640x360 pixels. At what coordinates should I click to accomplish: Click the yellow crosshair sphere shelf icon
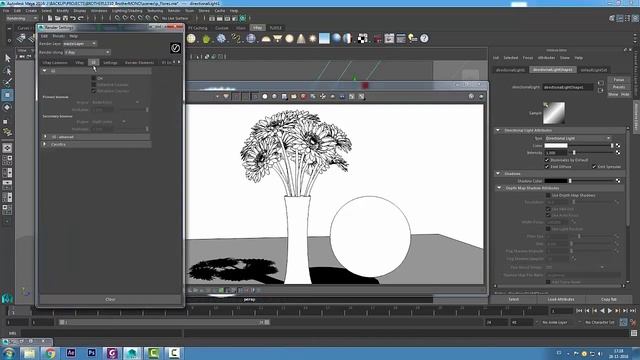click(191, 39)
